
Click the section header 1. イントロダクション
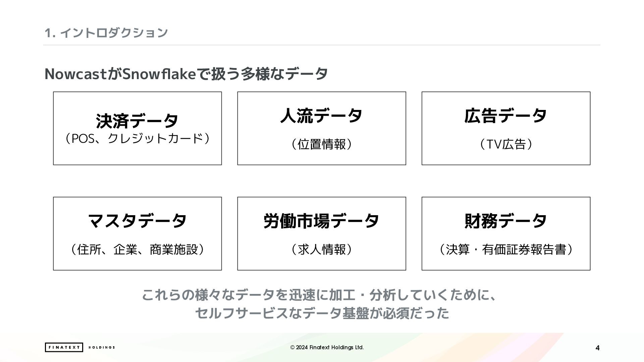(106, 33)
